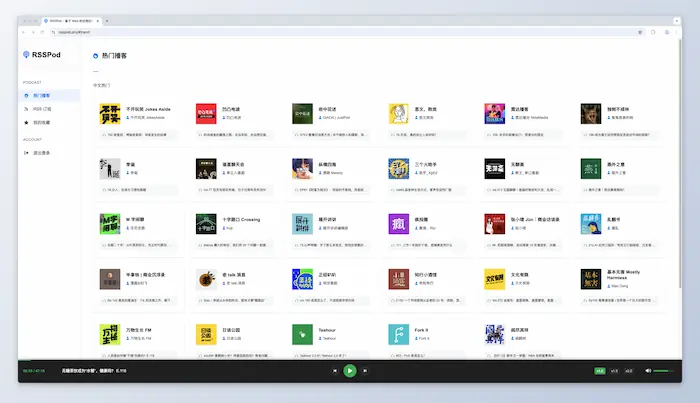Open the teal Fork It cover image
The width and height of the screenshot is (700, 403).
[398, 335]
